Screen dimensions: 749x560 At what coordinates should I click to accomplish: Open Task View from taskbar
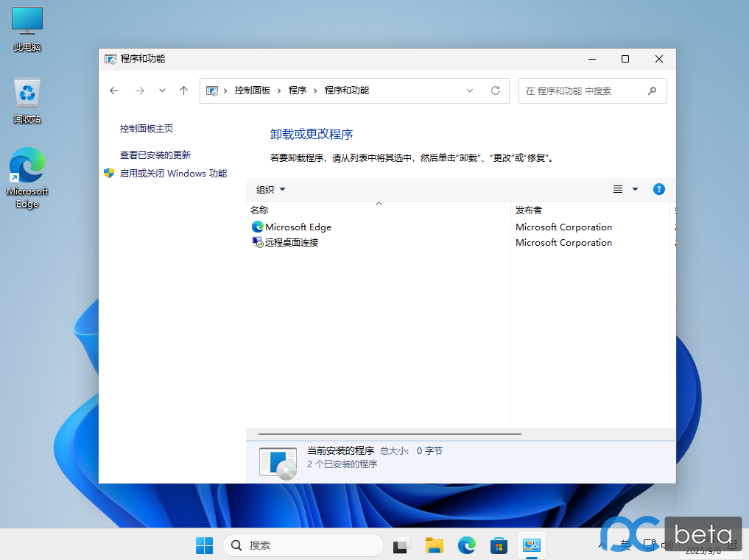pyautogui.click(x=401, y=545)
